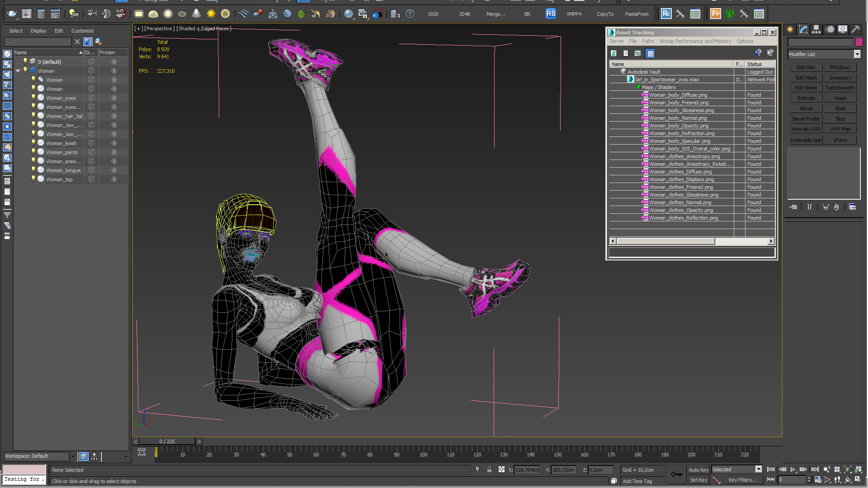Create a Sun light from toolbar
This screenshot has height=488, width=868.
[x=211, y=14]
